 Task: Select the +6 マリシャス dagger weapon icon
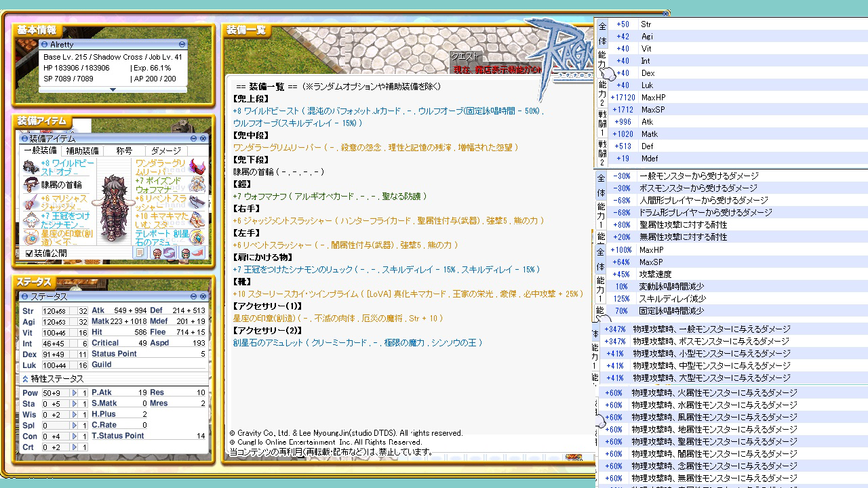coord(31,203)
